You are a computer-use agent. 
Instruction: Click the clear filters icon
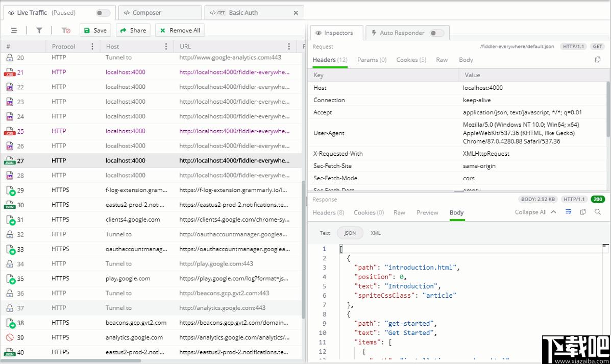[66, 31]
